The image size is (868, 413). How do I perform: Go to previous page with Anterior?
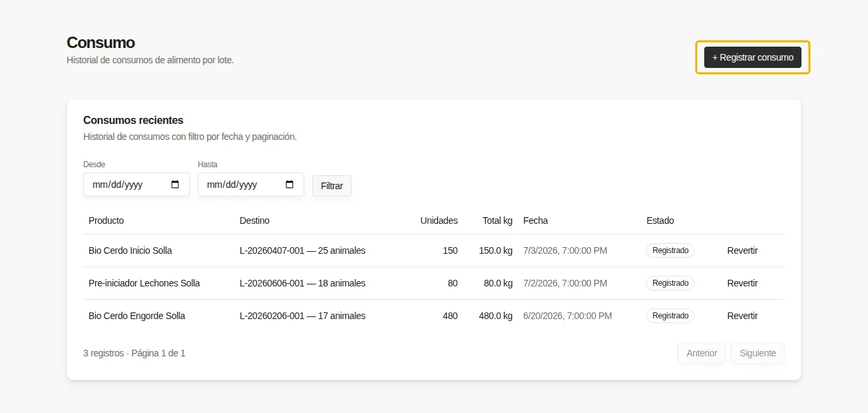[x=702, y=353]
